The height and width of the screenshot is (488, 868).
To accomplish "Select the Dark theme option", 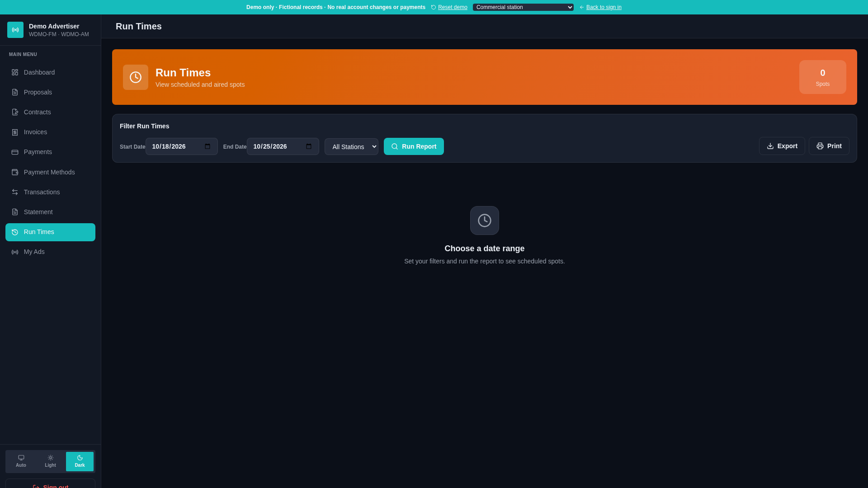I will pos(80,461).
